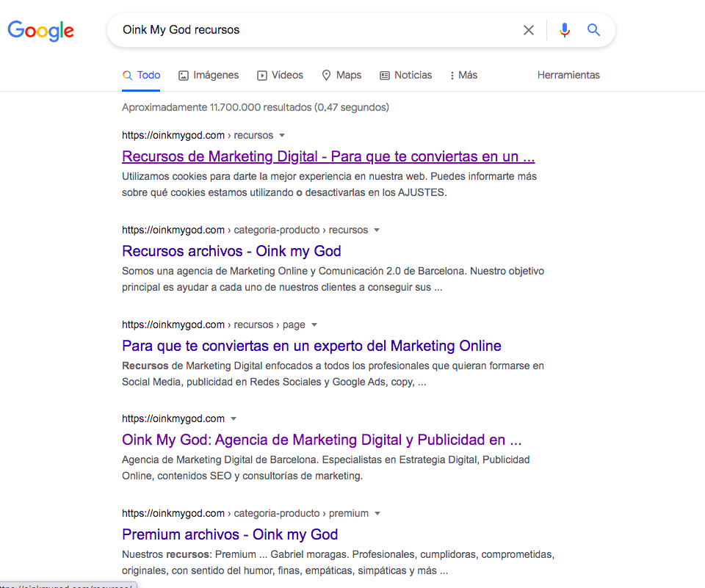Click the Google logo
This screenshot has height=588, width=705.
41,30
